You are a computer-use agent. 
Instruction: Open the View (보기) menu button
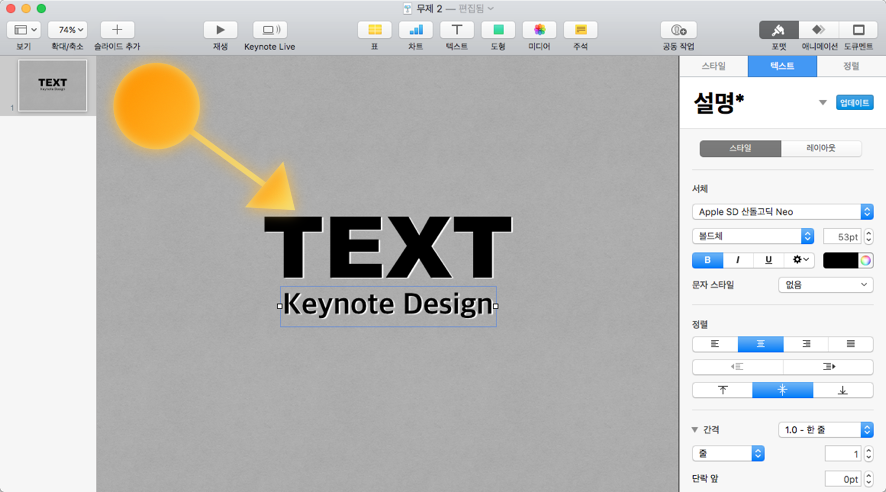pos(23,29)
